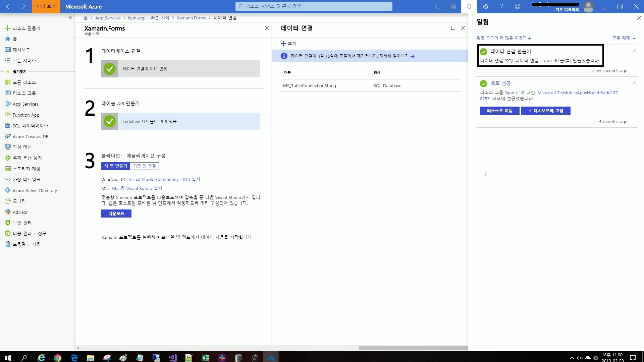Open feedback smiley icon
Screen dimensions: 644x362
coord(518,6)
